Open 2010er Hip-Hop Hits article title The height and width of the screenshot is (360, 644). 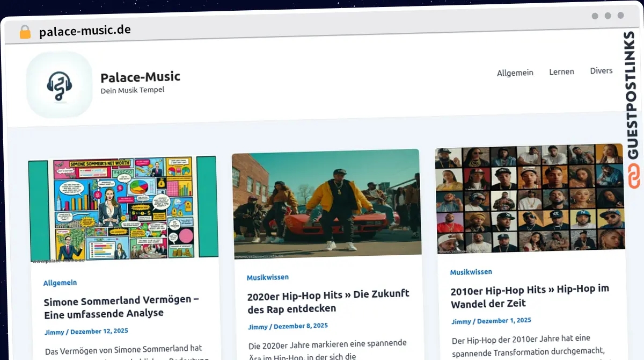tap(530, 296)
